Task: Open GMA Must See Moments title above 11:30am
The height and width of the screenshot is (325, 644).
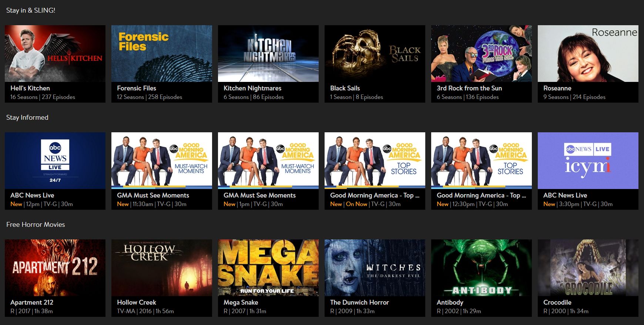Action: click(153, 195)
